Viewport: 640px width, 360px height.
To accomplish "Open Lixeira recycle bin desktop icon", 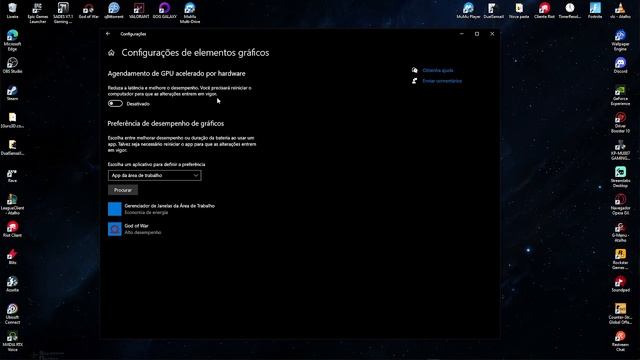I will (x=12, y=11).
